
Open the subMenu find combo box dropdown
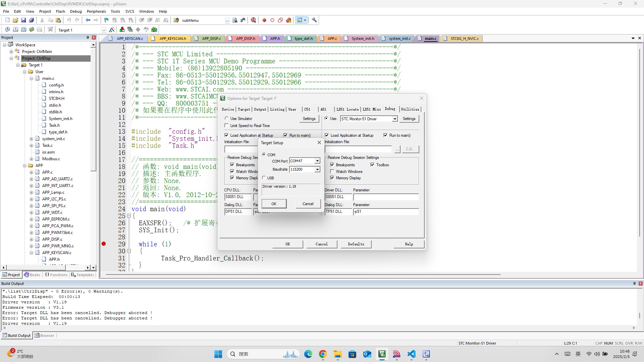pos(227,20)
